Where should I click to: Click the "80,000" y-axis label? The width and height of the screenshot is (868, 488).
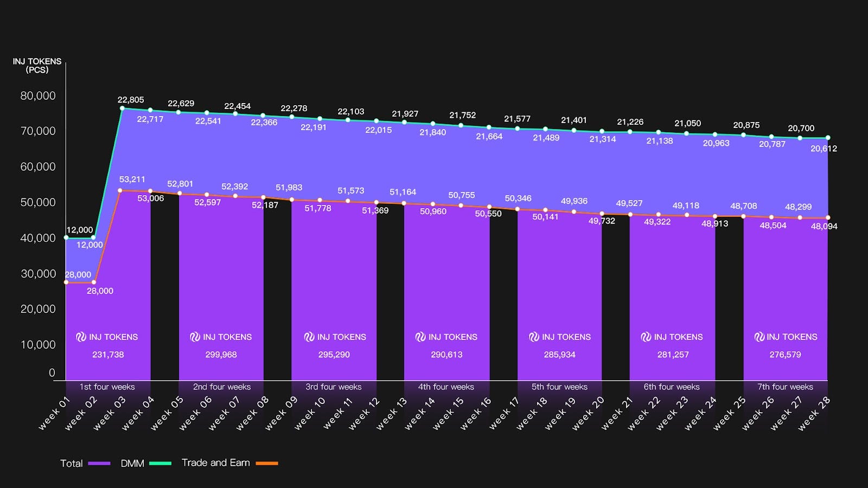[38, 96]
